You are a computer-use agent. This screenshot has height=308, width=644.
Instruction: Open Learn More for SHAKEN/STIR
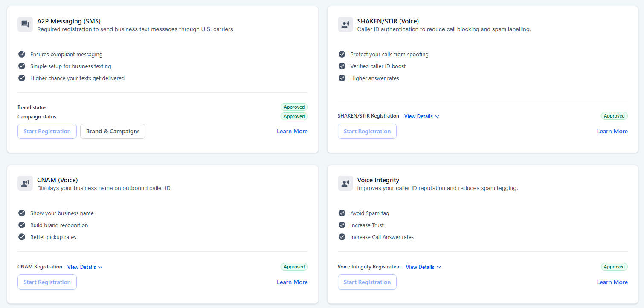[x=612, y=131]
